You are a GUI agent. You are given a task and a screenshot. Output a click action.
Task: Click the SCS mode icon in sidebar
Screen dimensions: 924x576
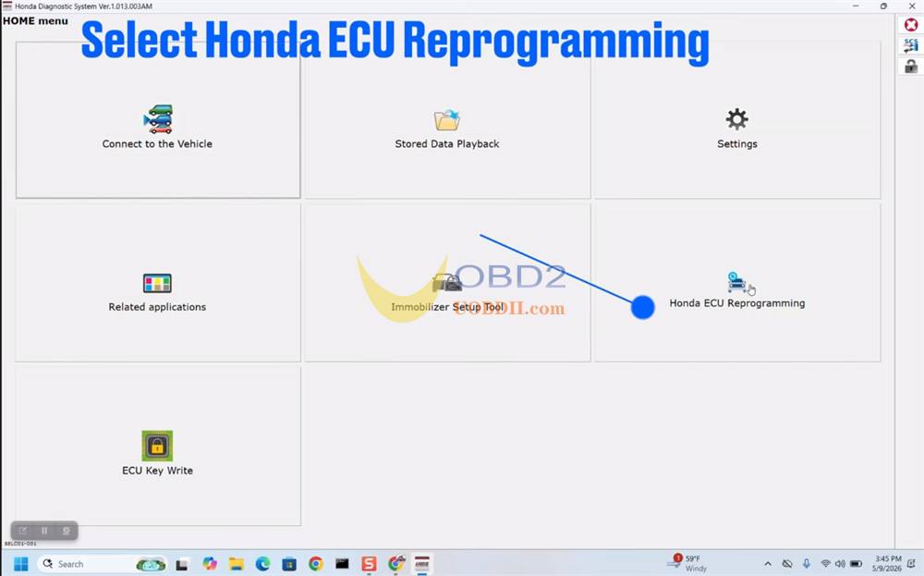(911, 45)
